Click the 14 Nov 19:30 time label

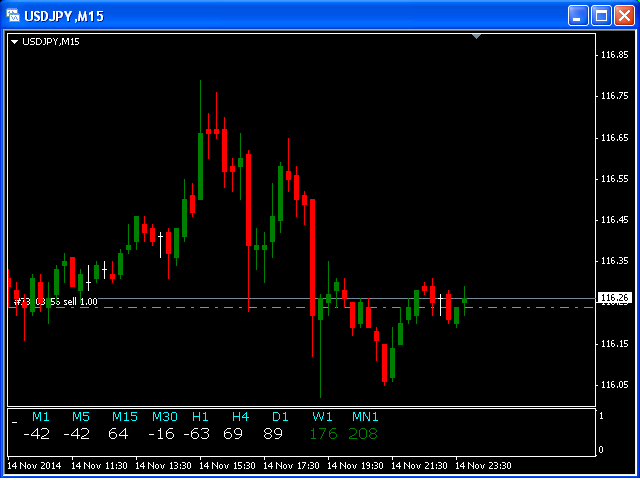tap(356, 466)
